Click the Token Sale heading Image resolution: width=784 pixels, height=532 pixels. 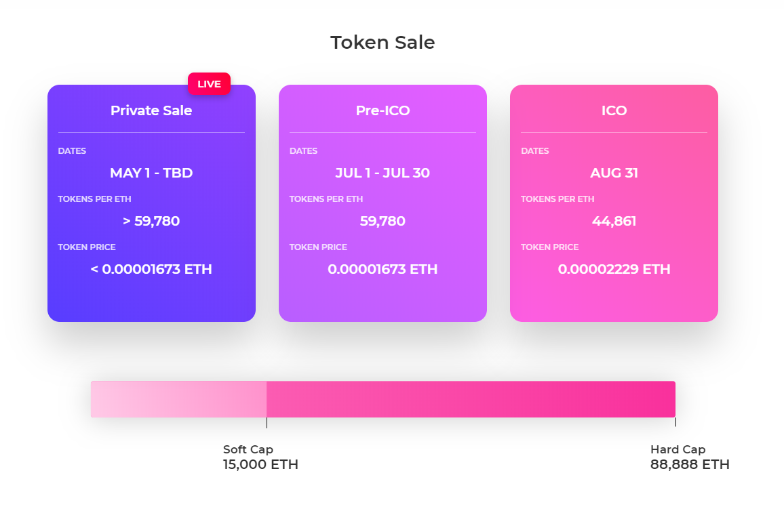pos(383,43)
